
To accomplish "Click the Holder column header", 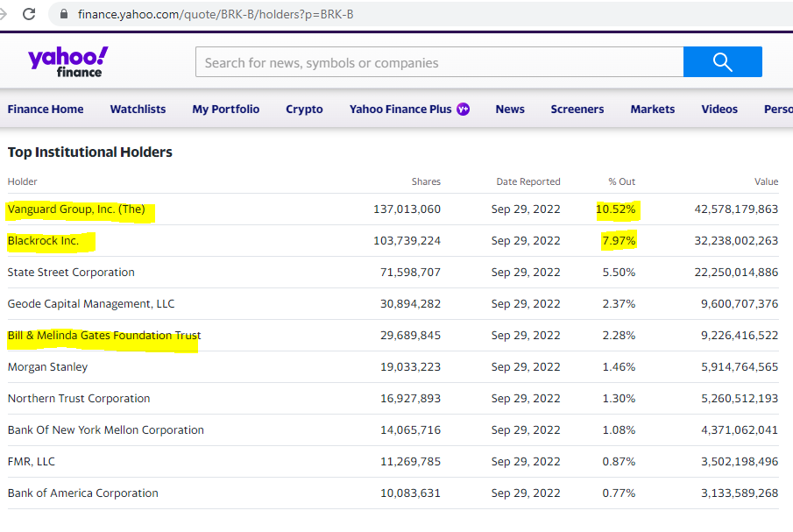I will tap(22, 181).
